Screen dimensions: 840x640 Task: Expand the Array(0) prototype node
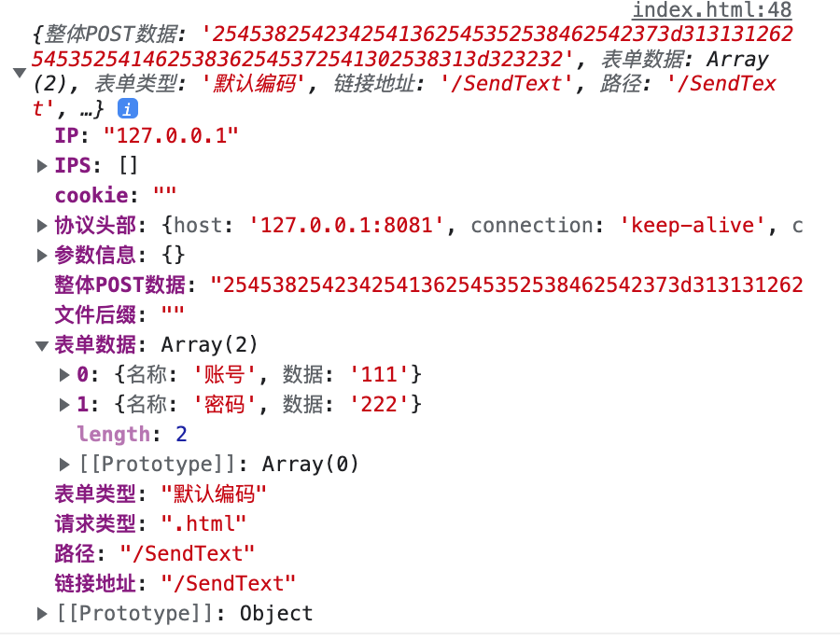click(64, 465)
